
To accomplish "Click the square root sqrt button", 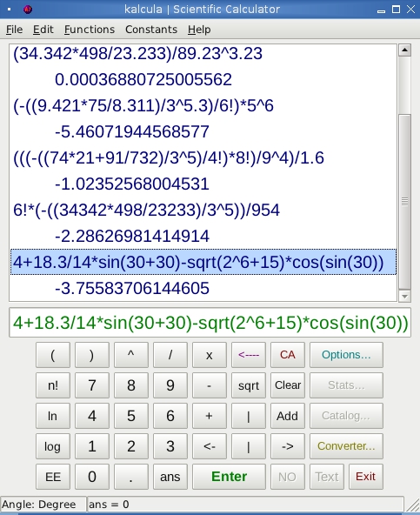I will pyautogui.click(x=248, y=385).
